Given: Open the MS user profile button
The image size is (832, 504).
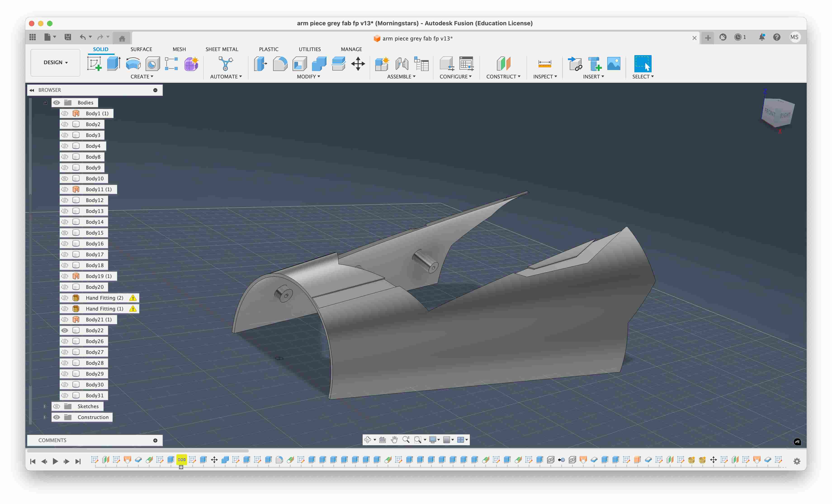Looking at the screenshot, I should 794,37.
